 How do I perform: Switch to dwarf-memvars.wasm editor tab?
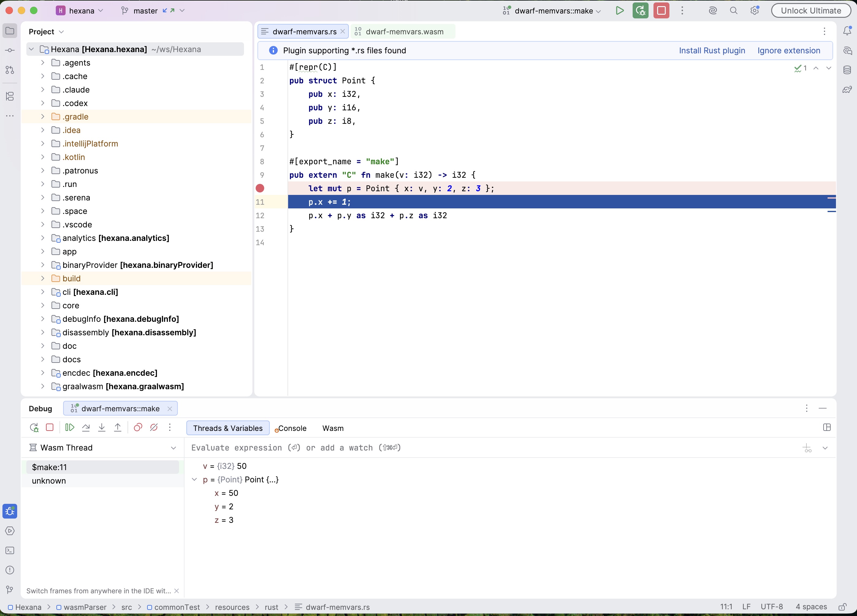coord(403,31)
